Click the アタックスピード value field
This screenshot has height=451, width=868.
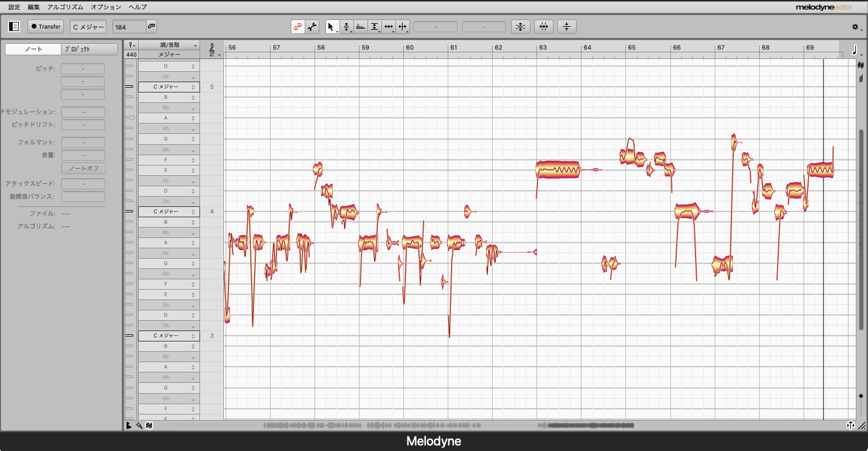tap(83, 184)
